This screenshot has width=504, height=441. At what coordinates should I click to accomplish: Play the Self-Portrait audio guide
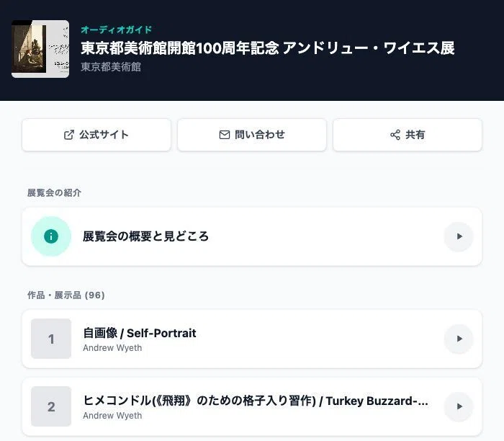[459, 339]
